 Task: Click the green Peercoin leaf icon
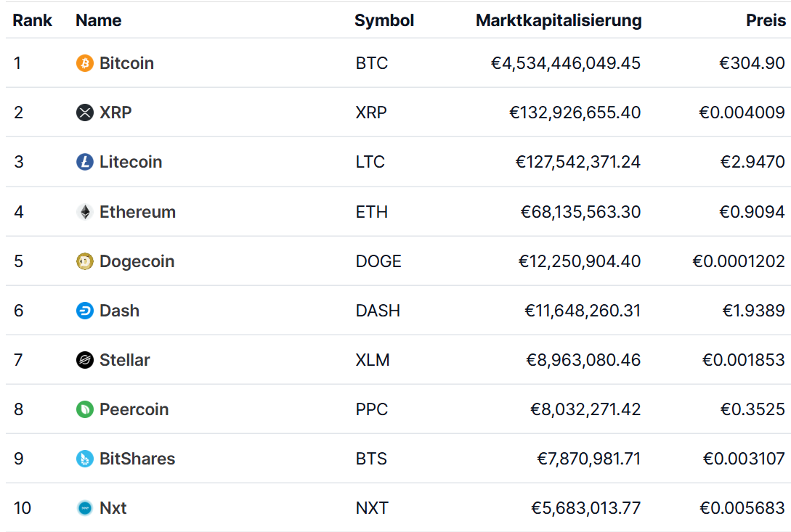pyautogui.click(x=85, y=409)
